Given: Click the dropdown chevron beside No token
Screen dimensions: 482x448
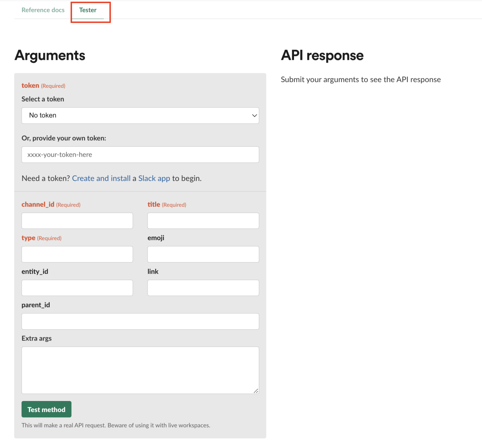Looking at the screenshot, I should (x=254, y=115).
